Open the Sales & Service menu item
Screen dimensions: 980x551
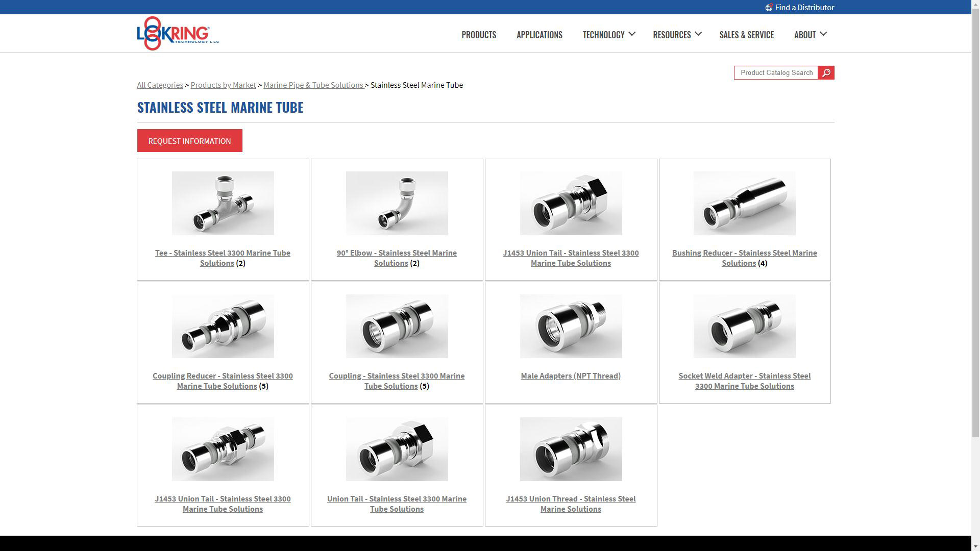pyautogui.click(x=746, y=35)
